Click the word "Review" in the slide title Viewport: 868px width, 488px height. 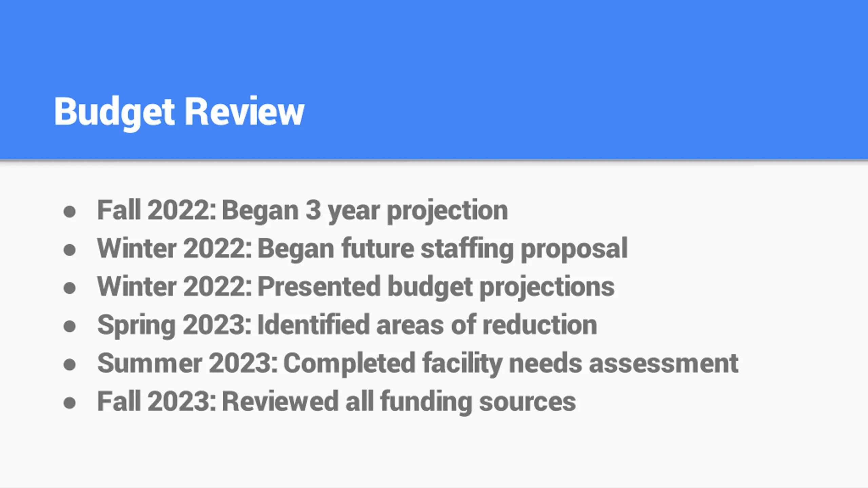[244, 111]
